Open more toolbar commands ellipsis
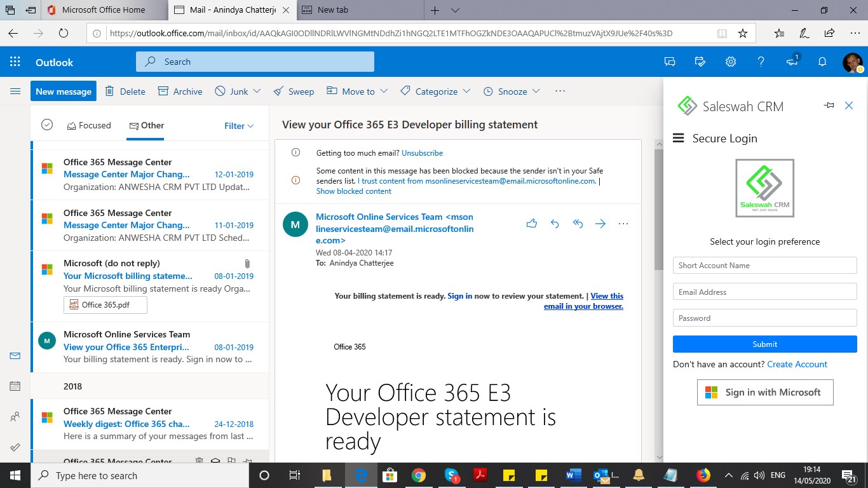Image resolution: width=868 pixels, height=488 pixels. [x=560, y=91]
